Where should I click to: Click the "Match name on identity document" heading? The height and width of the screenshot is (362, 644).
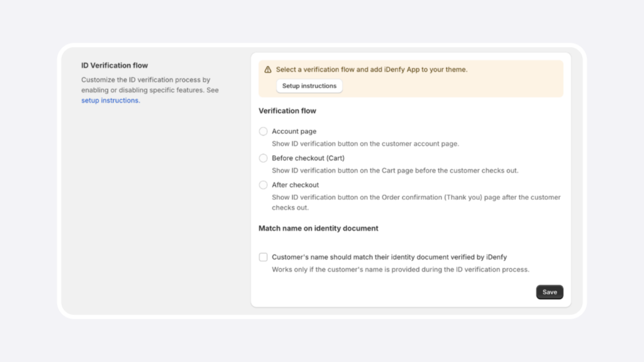pyautogui.click(x=318, y=228)
